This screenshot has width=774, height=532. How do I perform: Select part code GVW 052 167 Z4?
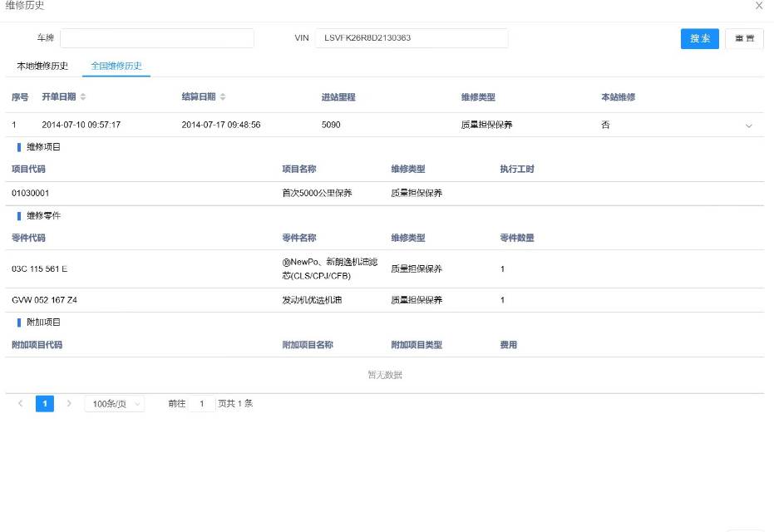pos(44,300)
